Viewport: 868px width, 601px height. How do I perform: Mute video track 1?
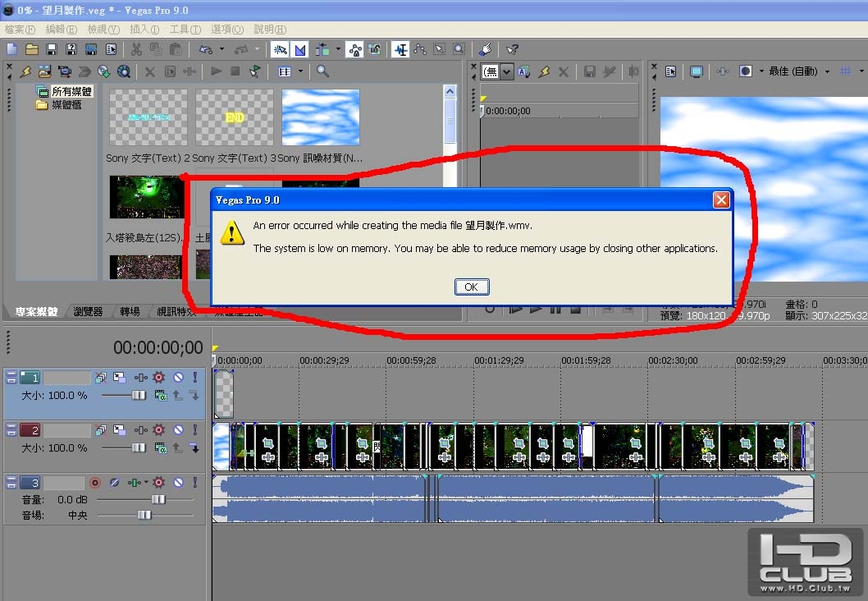[x=178, y=377]
